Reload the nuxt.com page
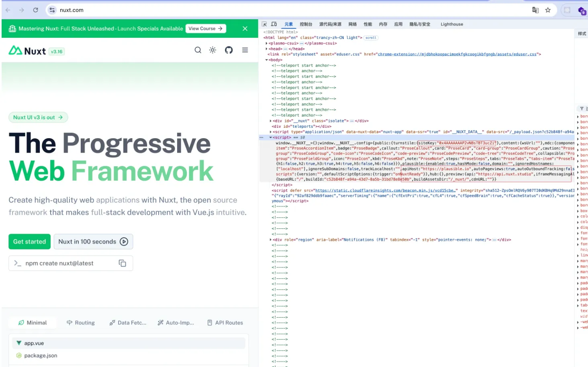Screen dimensions: 588x367 pos(35,10)
